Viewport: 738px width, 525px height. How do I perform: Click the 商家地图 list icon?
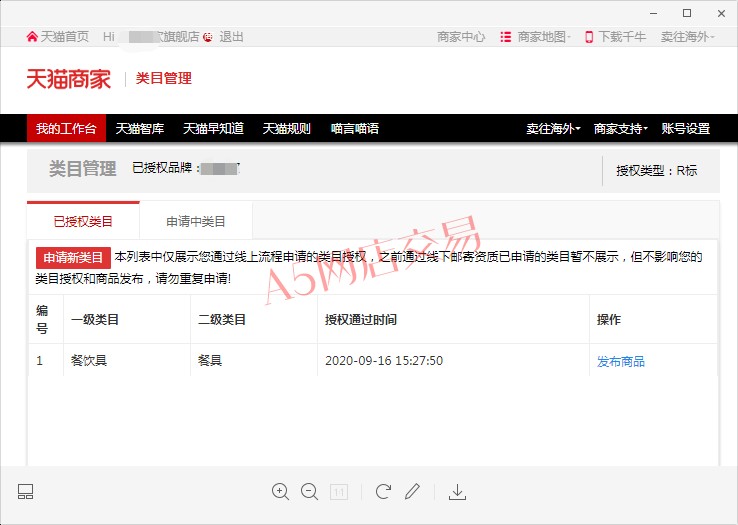pos(505,37)
